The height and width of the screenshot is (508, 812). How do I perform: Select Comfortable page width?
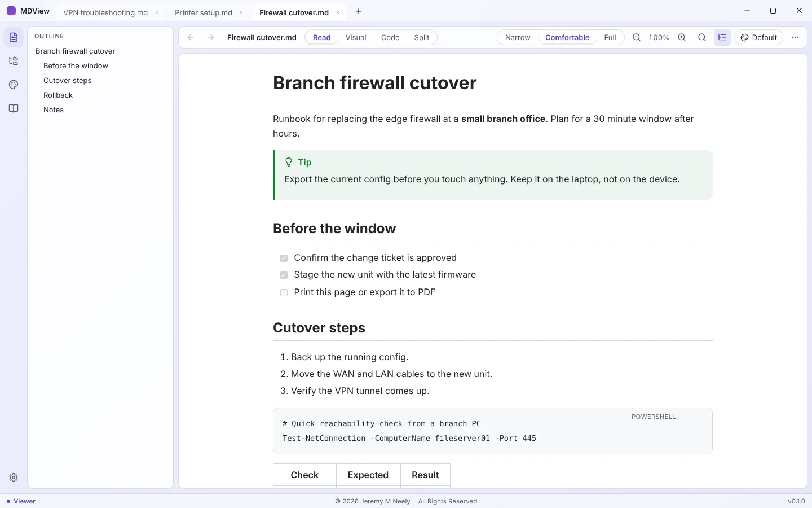coord(567,37)
